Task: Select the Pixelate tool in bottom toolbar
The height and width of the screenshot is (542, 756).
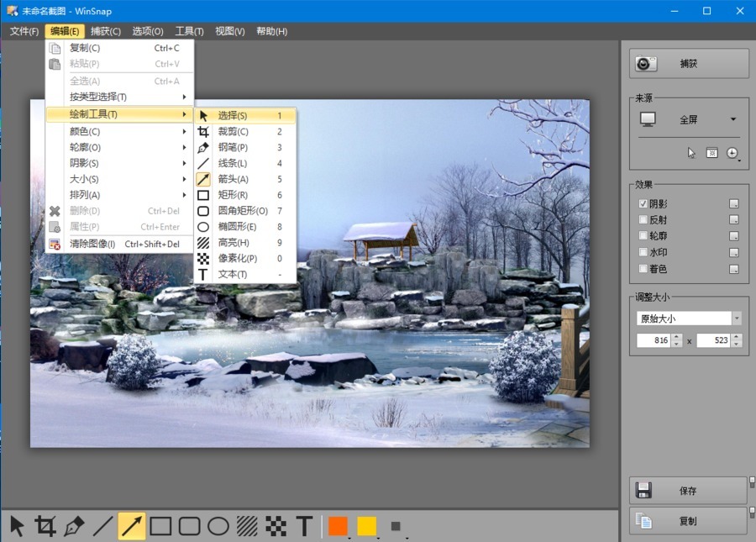Action: 276,526
